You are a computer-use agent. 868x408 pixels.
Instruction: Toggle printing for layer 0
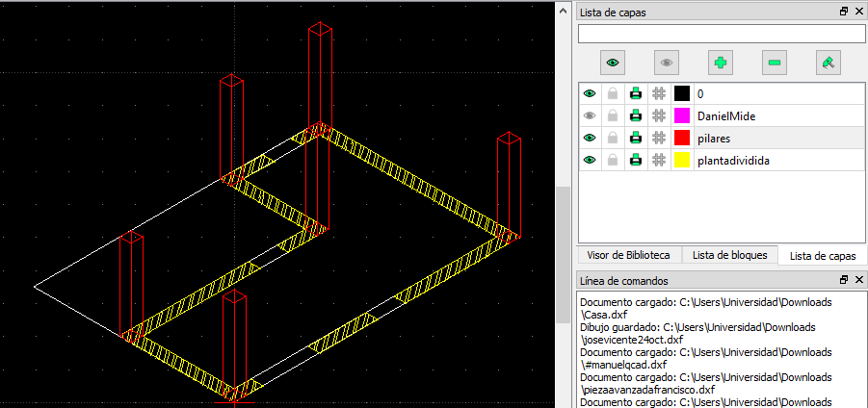(x=636, y=93)
